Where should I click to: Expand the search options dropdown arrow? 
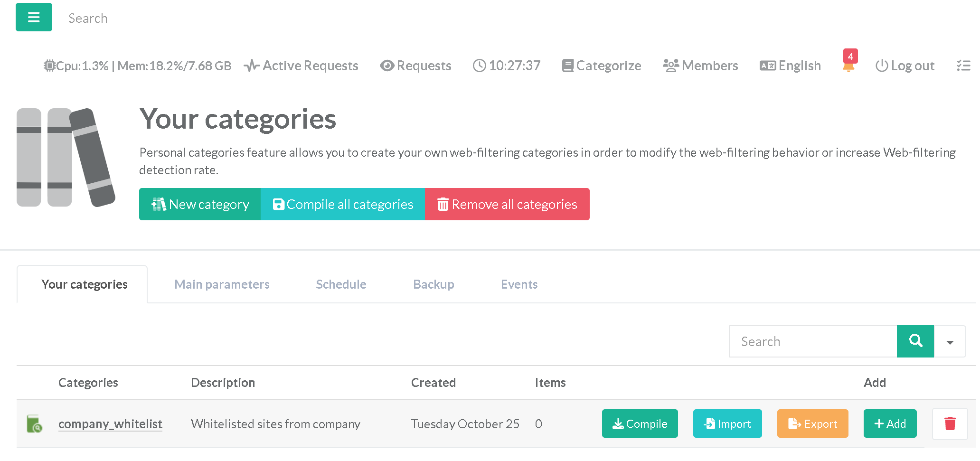[x=950, y=342]
